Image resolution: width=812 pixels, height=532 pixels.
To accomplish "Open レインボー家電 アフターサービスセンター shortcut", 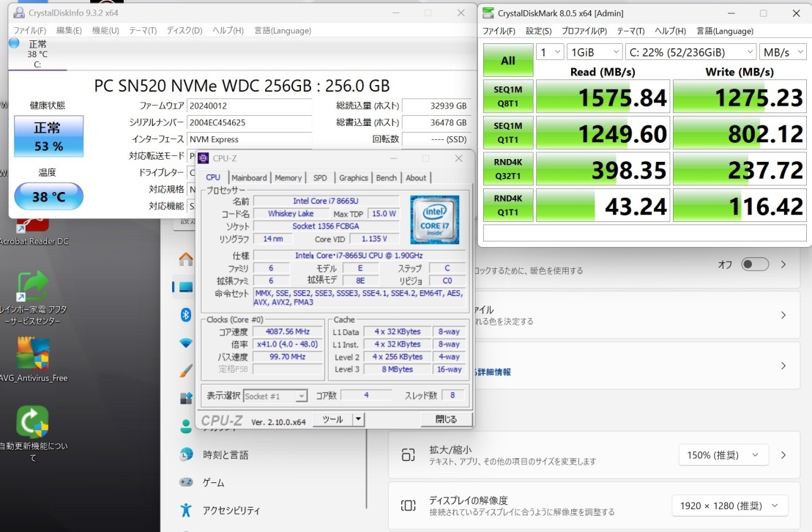I will click(33, 298).
